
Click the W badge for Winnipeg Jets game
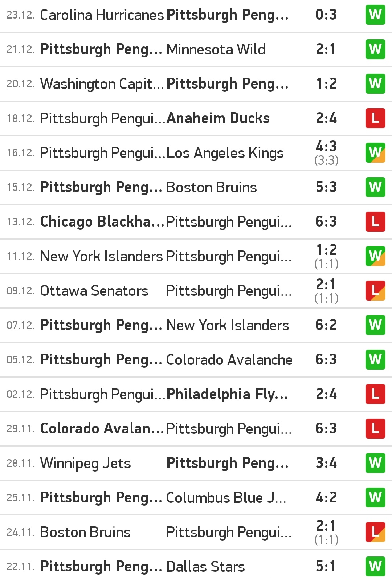point(375,463)
